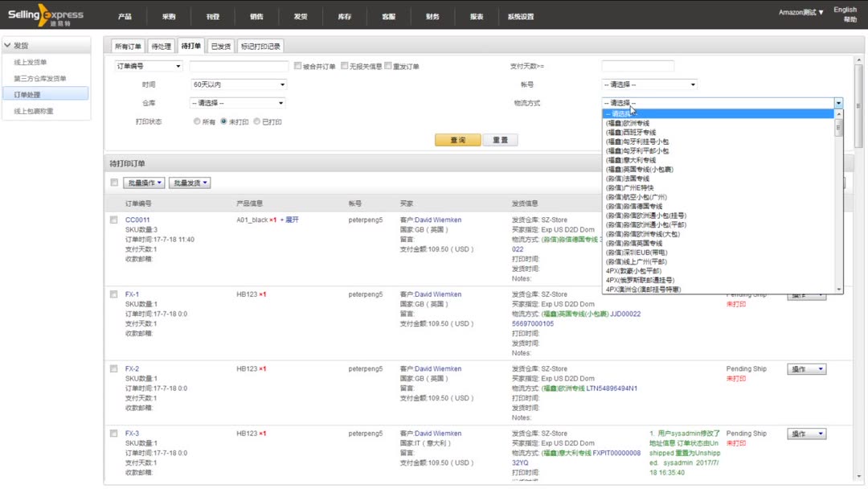Screen dimensions: 868x489
Task: Enable the 无报关信息 filter checkbox
Action: click(x=345, y=66)
